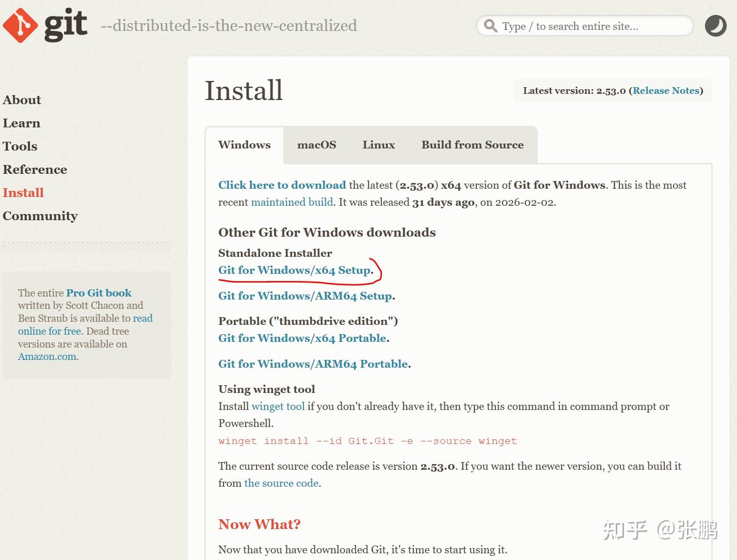
Task: Click the winget install command text
Action: coord(367,441)
